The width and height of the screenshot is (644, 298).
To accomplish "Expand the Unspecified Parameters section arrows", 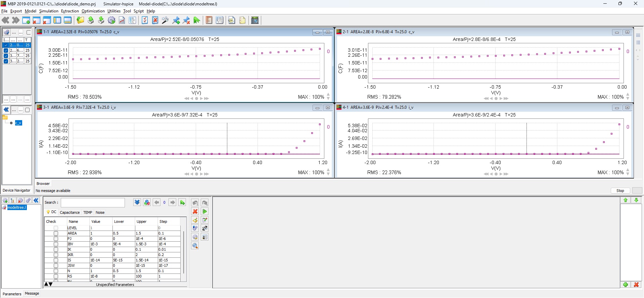I will (48, 284).
